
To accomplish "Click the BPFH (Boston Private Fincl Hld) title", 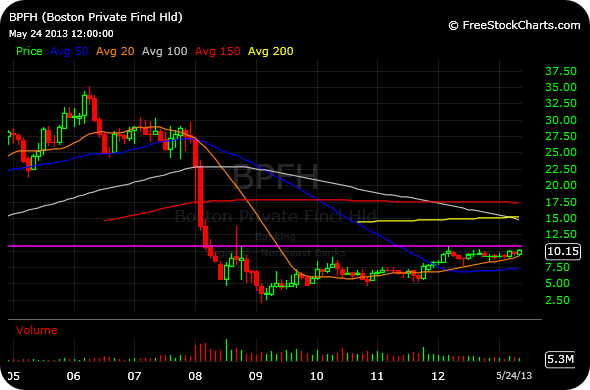I will point(96,17).
